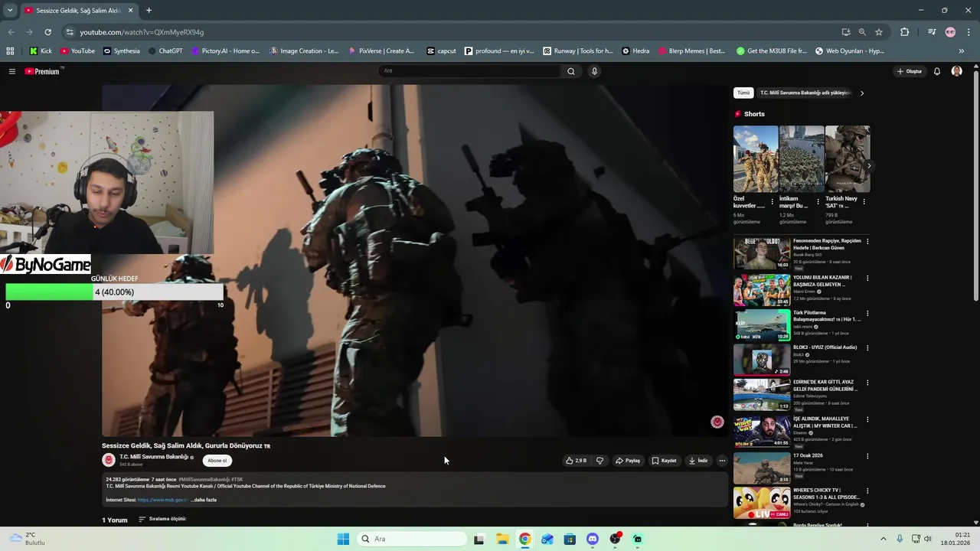This screenshot has height=551, width=980.
Task: Open Discord from taskbar
Action: pos(592,539)
